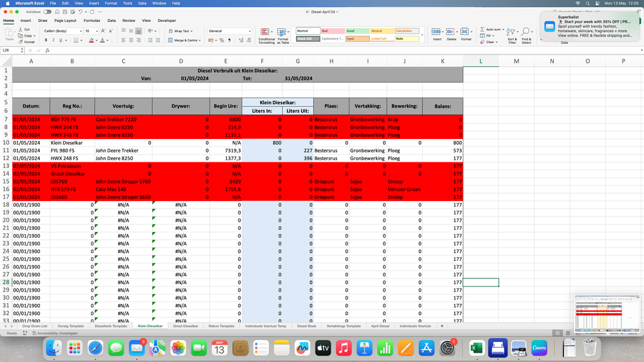Click the increase decimal icon
Image resolution: width=644 pixels, height=362 pixels.
pos(241,40)
